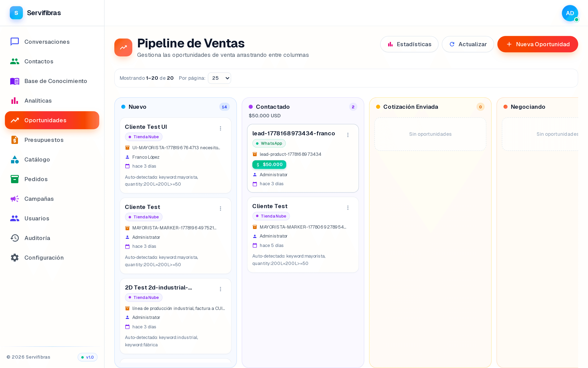The image size is (588, 368).
Task: Click the Actualizar circular arrow icon
Action: coord(452,44)
